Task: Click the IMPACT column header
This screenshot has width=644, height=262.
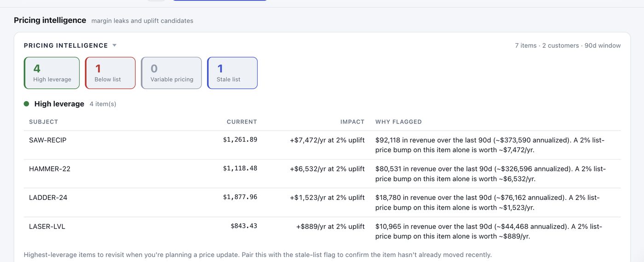Action: (352, 122)
